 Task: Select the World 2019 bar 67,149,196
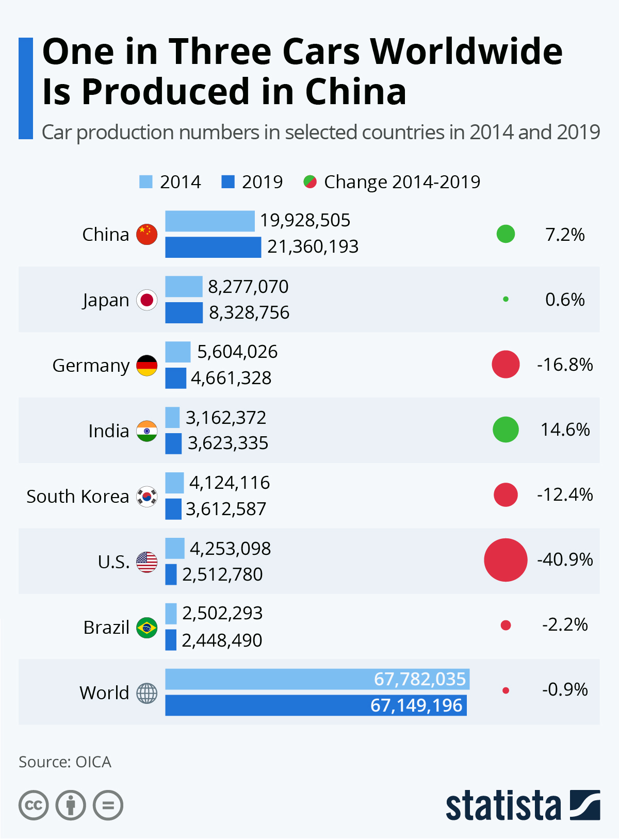[316, 705]
